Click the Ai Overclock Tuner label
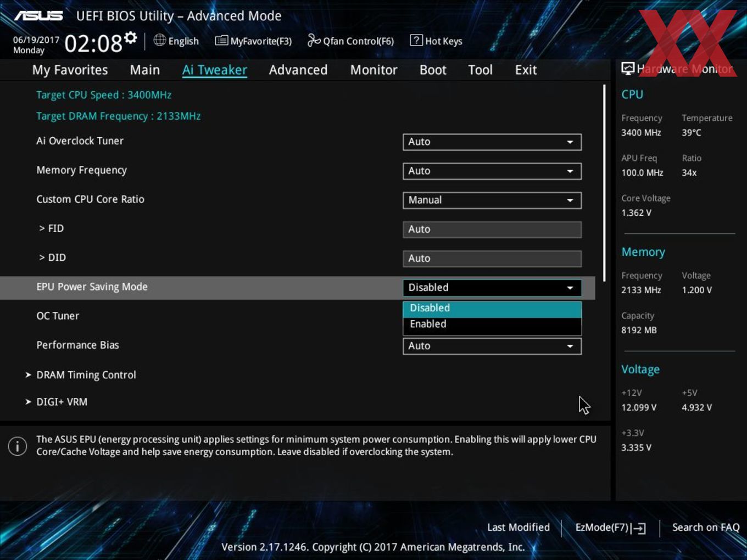This screenshot has height=560, width=747. click(x=80, y=141)
